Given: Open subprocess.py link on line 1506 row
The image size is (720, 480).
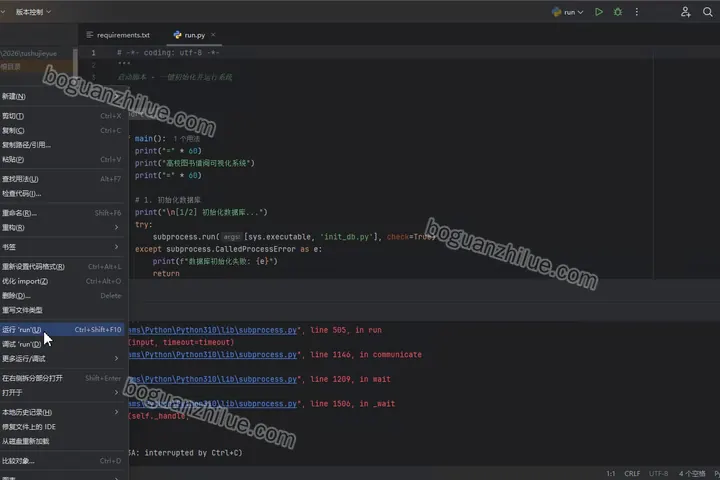Looking at the screenshot, I should 213,404.
